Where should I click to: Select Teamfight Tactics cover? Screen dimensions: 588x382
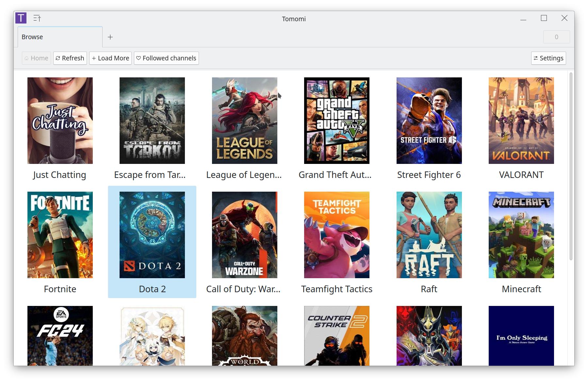tap(337, 235)
